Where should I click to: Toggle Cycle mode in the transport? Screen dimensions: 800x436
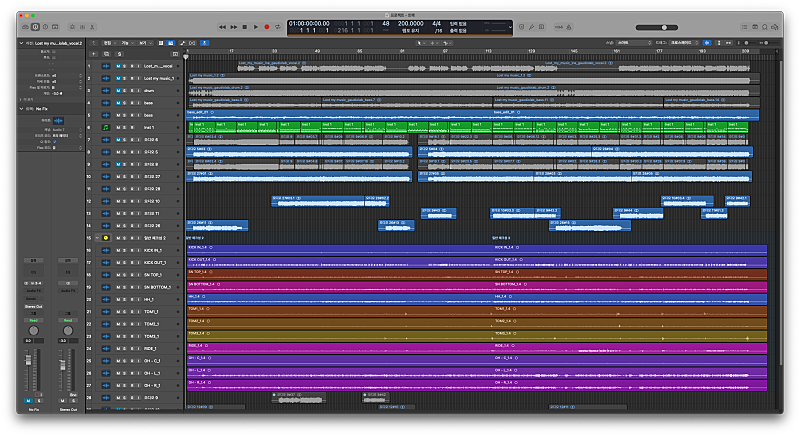pos(278,27)
